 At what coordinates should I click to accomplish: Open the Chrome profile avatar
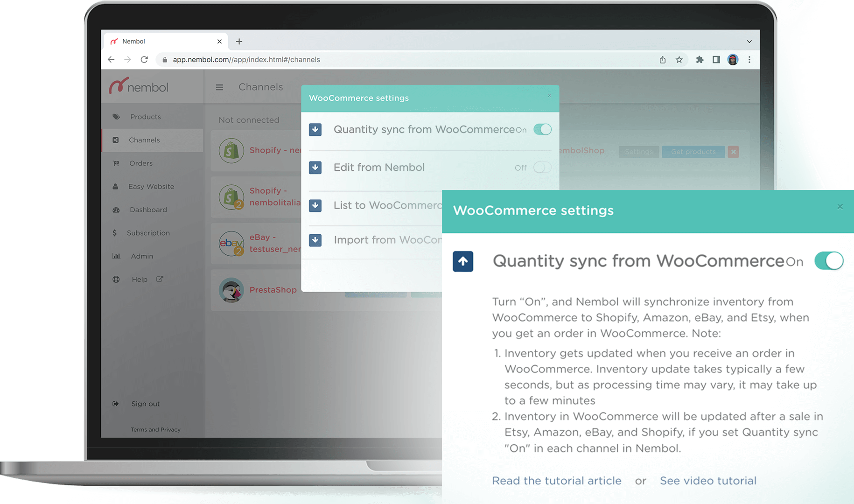tap(733, 60)
